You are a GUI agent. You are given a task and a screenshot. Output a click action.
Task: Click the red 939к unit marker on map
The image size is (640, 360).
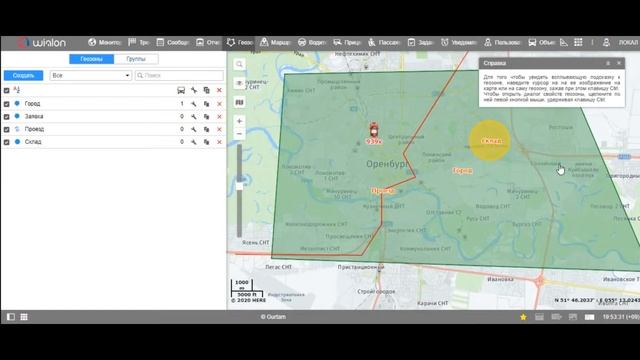pyautogui.click(x=373, y=130)
